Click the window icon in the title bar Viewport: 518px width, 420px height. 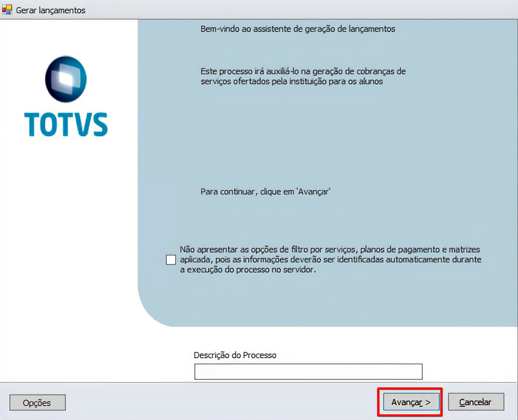pyautogui.click(x=7, y=10)
